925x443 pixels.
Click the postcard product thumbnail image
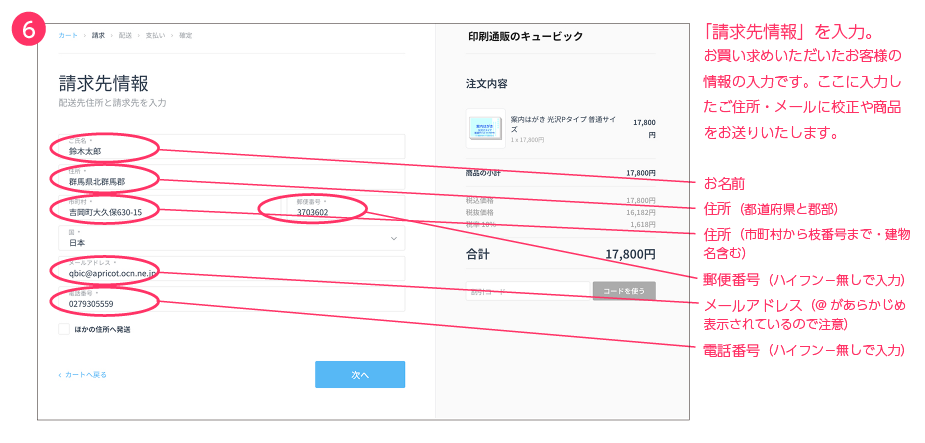pyautogui.click(x=486, y=128)
